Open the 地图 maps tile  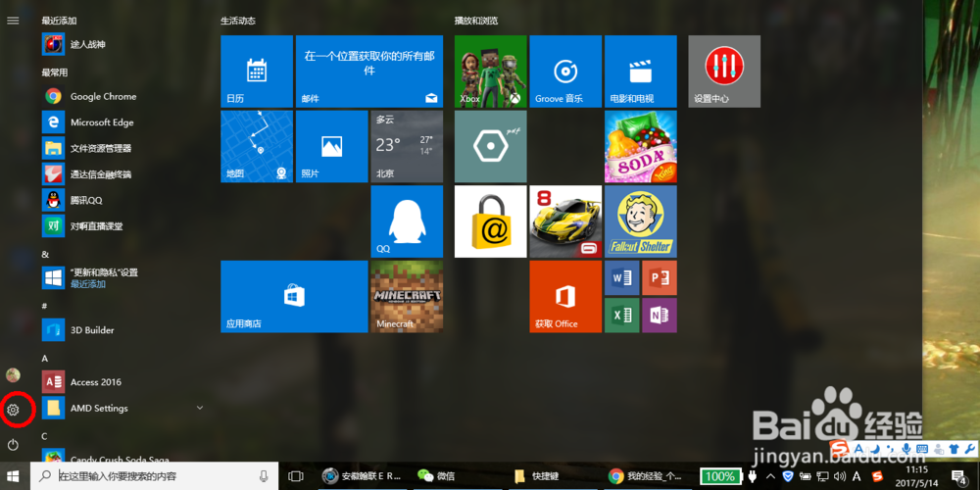coord(257,146)
